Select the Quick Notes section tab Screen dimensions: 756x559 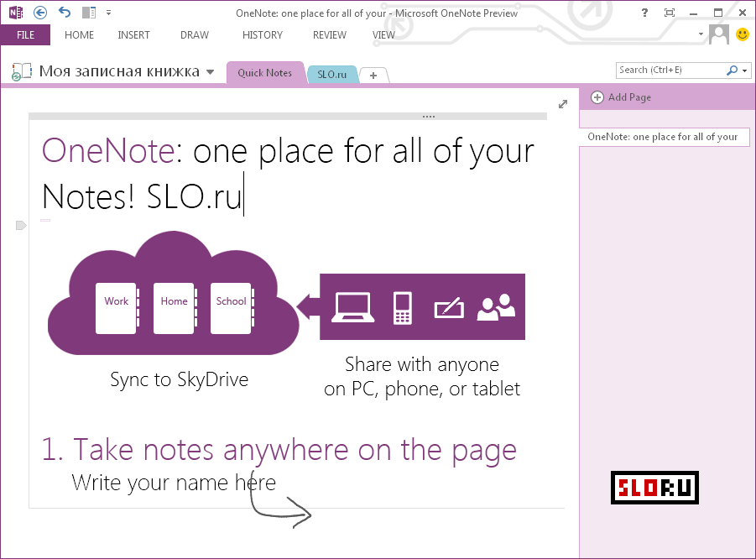coord(264,73)
